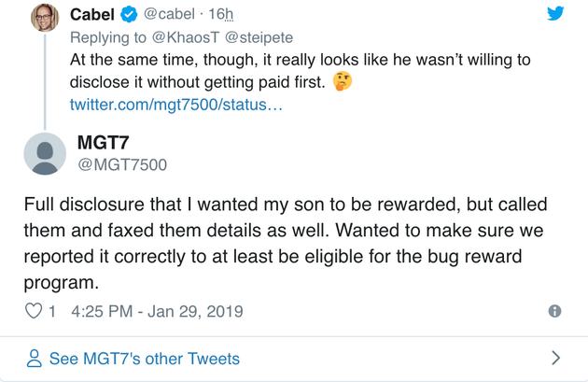Open the Cabel display name link
588x382 pixels.
tap(91, 17)
